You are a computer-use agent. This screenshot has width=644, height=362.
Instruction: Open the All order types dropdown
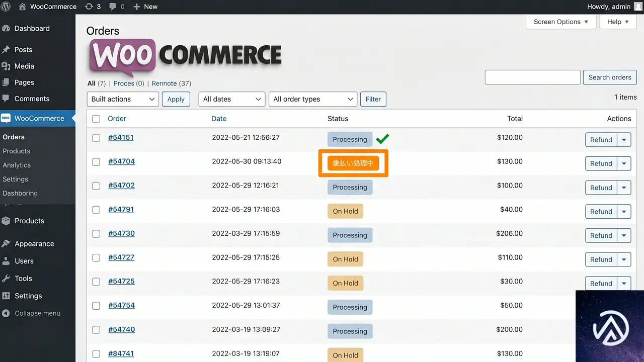[313, 99]
